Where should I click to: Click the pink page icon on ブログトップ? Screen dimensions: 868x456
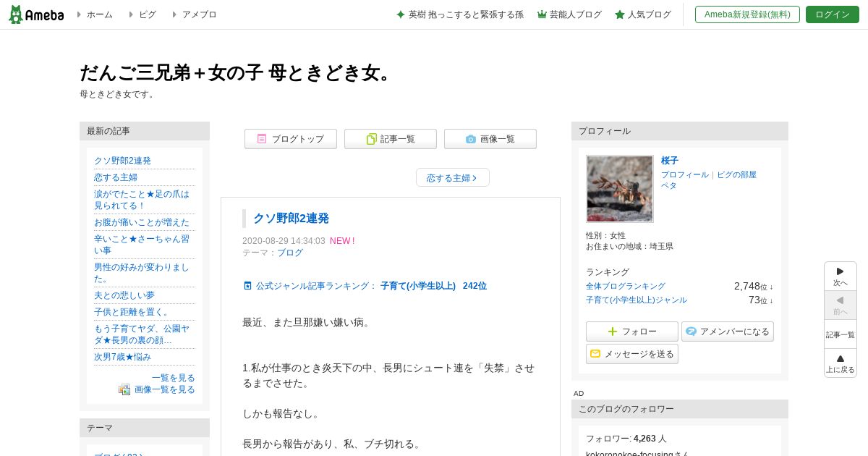coord(262,139)
